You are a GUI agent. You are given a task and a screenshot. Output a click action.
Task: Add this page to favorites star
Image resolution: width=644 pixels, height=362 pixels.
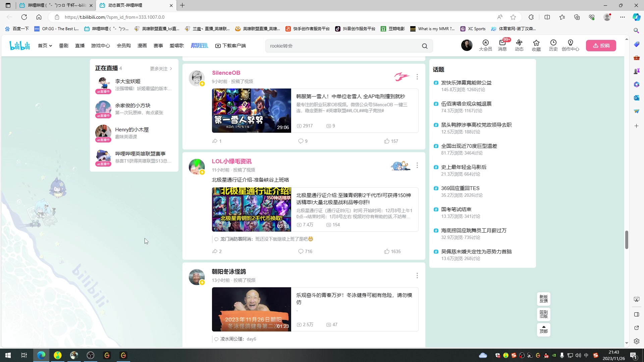coord(513,17)
